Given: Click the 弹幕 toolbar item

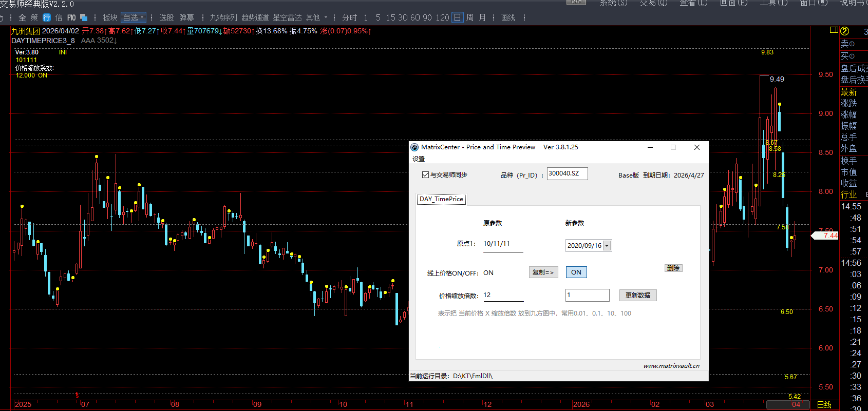Looking at the screenshot, I should click(186, 17).
